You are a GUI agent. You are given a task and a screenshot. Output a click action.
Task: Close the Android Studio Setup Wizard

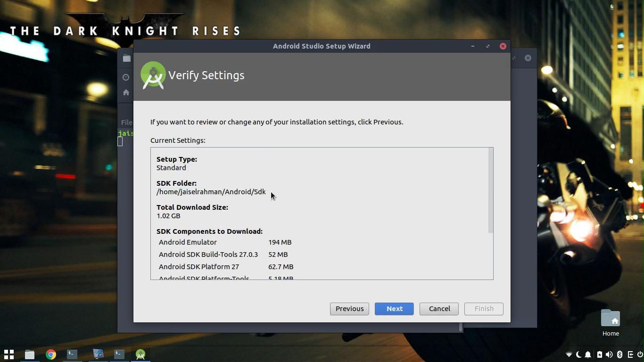[x=503, y=46]
